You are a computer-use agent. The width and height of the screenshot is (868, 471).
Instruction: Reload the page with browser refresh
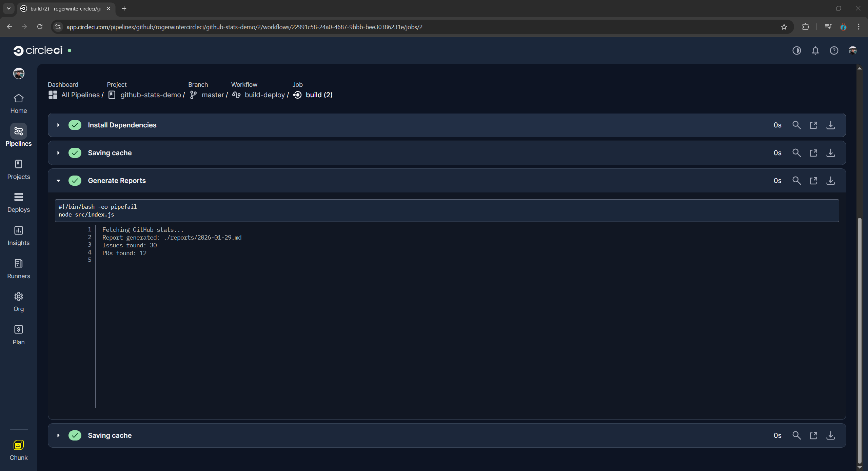(x=40, y=27)
